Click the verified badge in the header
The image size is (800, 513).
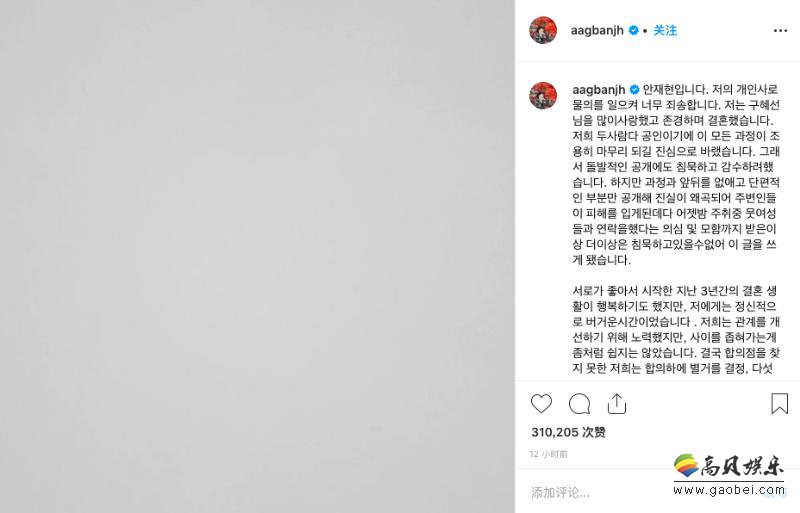(633, 31)
